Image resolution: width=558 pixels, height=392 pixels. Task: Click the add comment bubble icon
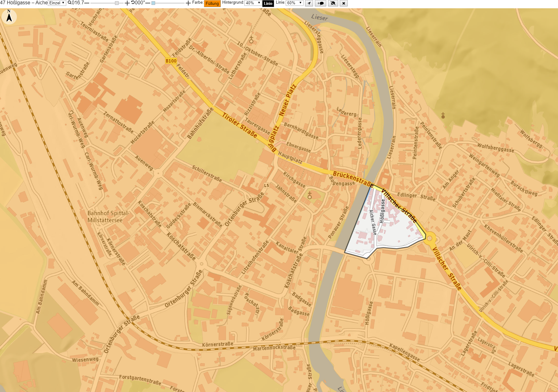[x=321, y=3]
